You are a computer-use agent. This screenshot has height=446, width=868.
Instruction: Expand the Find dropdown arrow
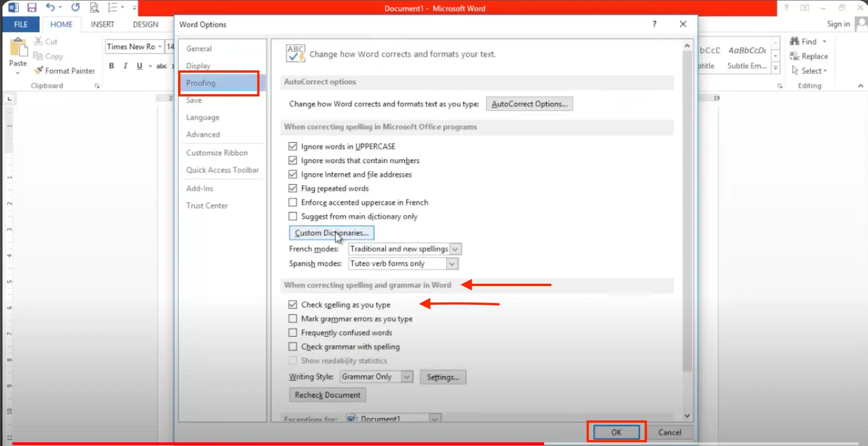(x=825, y=42)
